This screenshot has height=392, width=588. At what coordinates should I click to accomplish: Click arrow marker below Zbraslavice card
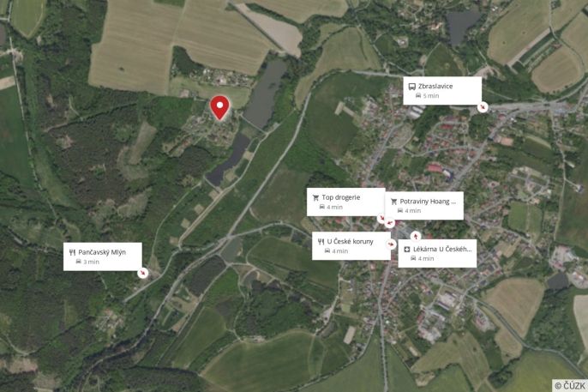click(483, 107)
